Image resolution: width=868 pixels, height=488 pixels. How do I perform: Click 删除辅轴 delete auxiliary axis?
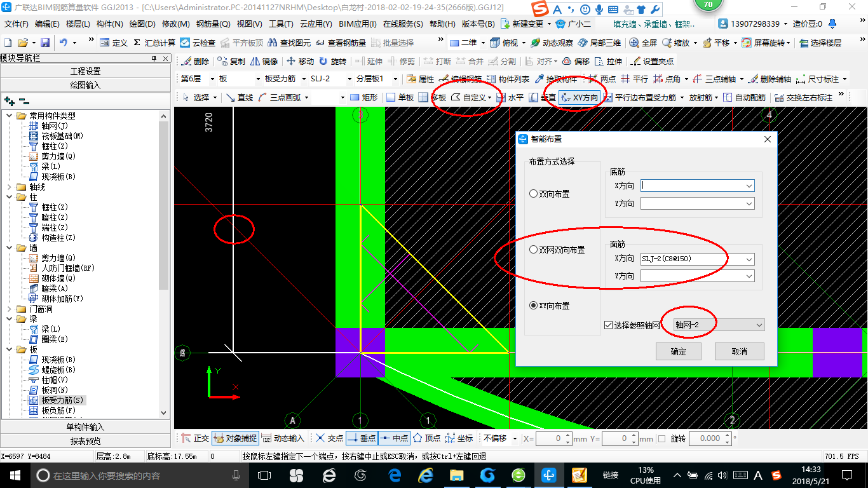tap(770, 79)
